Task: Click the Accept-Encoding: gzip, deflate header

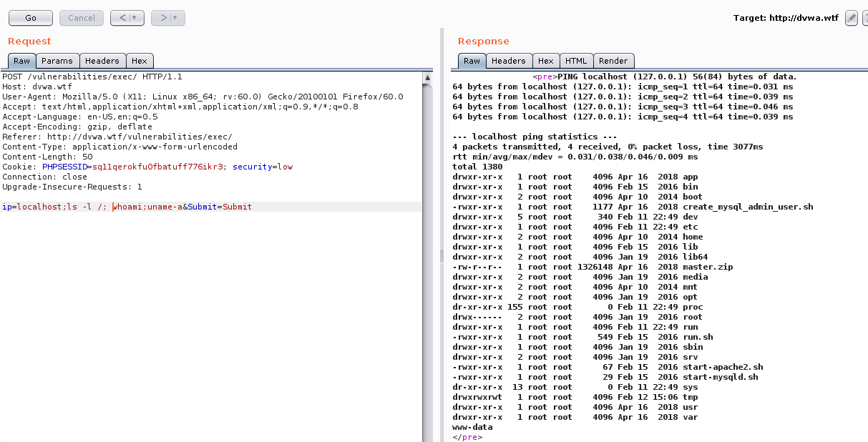Action: pos(77,127)
